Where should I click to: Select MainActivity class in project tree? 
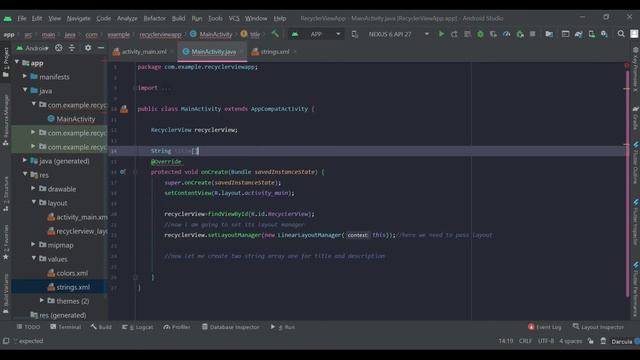click(72, 119)
